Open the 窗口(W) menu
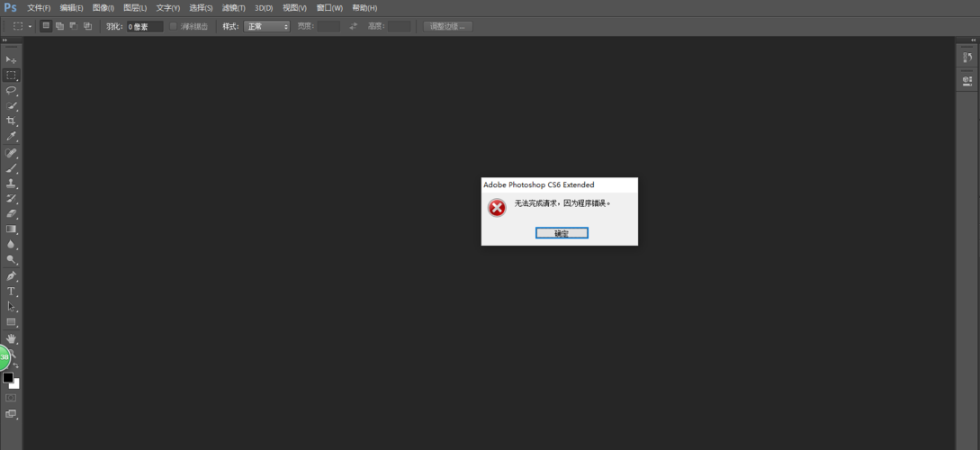 coord(329,8)
